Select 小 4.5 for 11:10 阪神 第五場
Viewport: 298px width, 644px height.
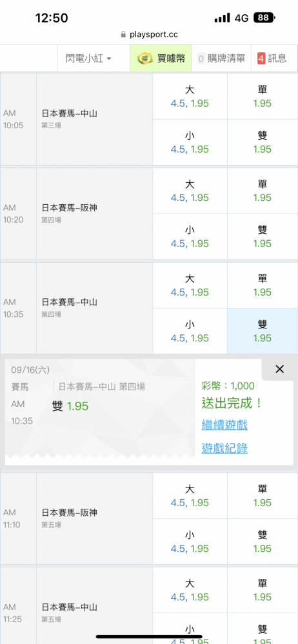pyautogui.click(x=190, y=542)
